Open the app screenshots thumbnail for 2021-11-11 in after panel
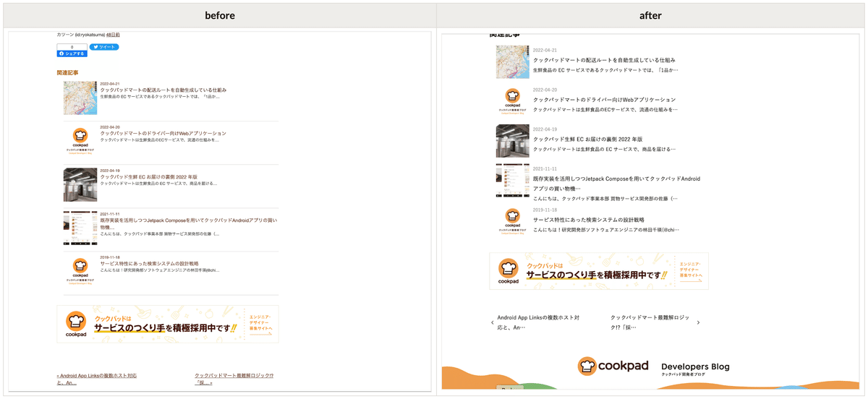The image size is (868, 399). pyautogui.click(x=512, y=180)
